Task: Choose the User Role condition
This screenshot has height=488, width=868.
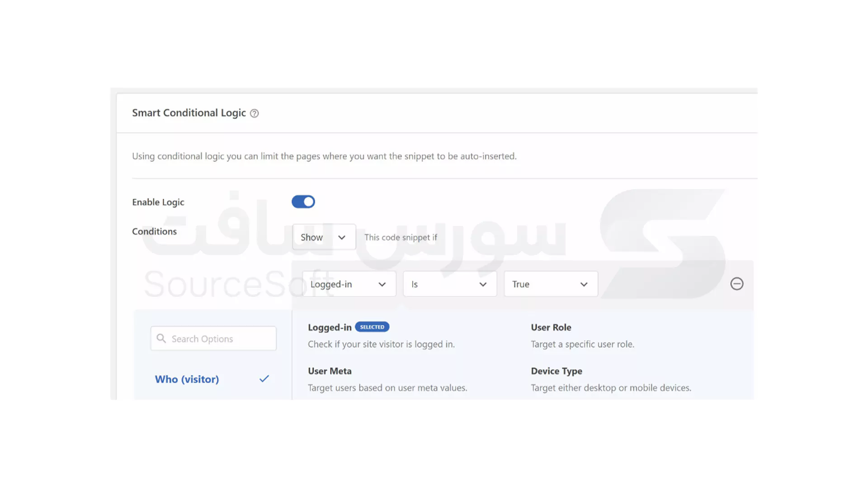Action: pyautogui.click(x=551, y=327)
